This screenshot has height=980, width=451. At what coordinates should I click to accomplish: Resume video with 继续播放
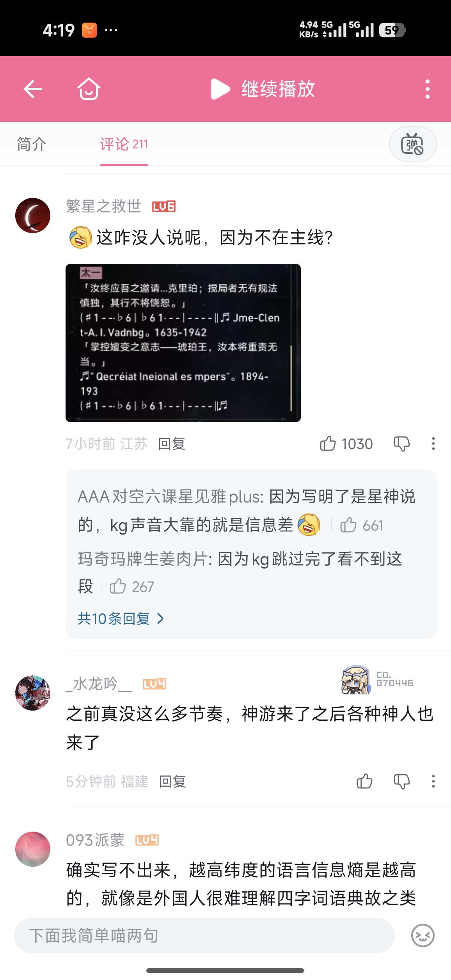coord(263,89)
